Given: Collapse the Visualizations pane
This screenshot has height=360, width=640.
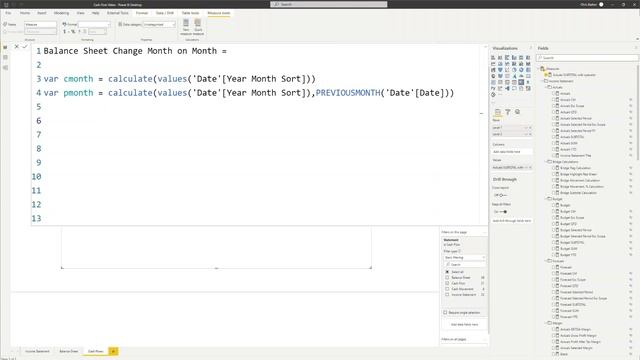Looking at the screenshot, I should point(531,48).
